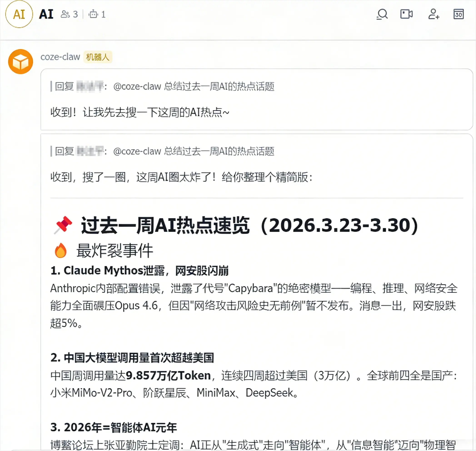The width and height of the screenshot is (476, 451).
Task: Click the fire emoji
Action: coord(60,250)
